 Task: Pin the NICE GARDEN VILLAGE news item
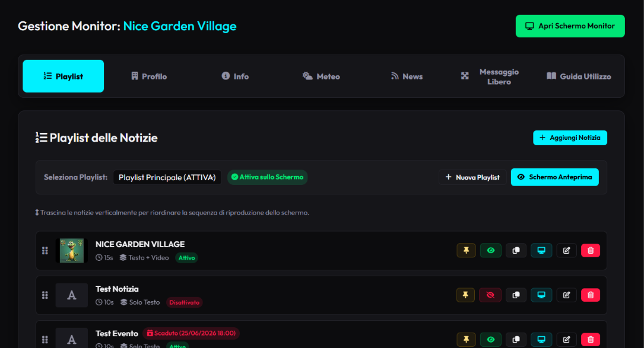tap(466, 250)
